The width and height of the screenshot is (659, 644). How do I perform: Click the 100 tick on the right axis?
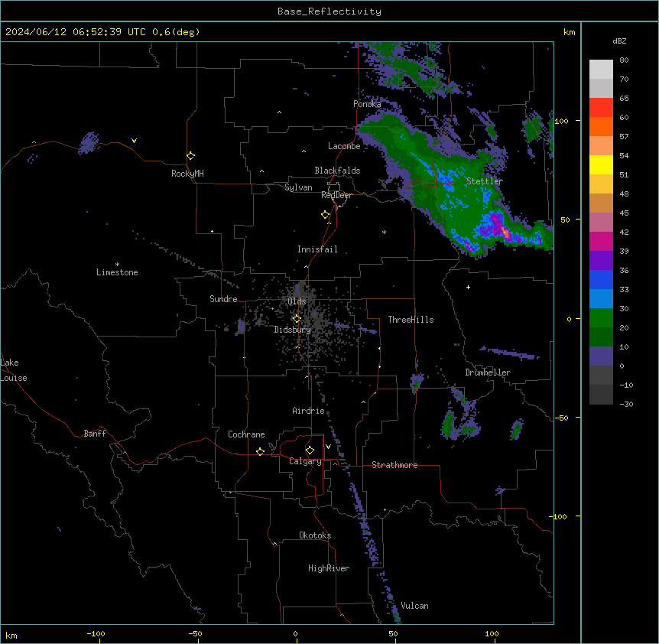561,121
